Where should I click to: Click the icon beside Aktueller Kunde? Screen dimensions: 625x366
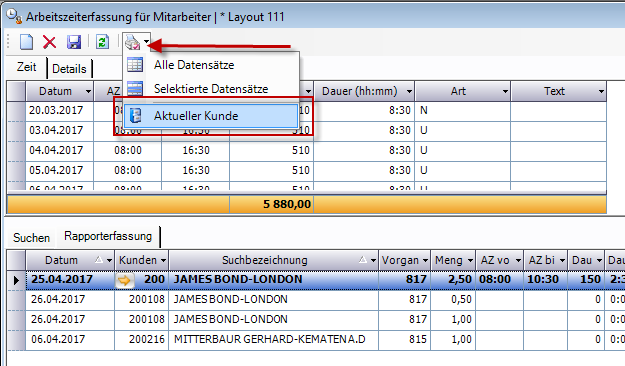coord(136,116)
